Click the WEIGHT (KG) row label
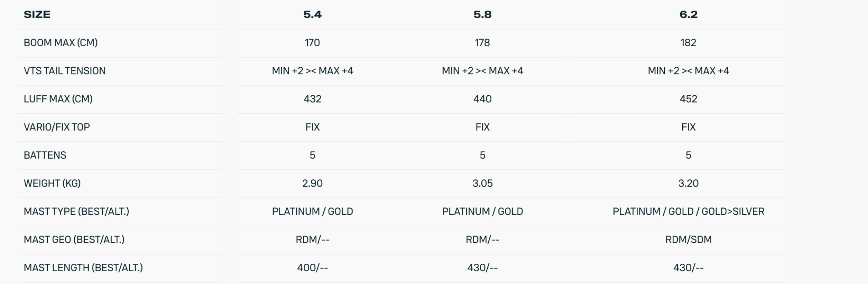 click(52, 183)
